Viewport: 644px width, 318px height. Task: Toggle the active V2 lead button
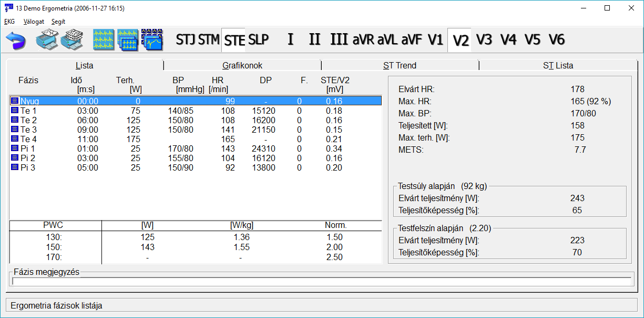(461, 40)
